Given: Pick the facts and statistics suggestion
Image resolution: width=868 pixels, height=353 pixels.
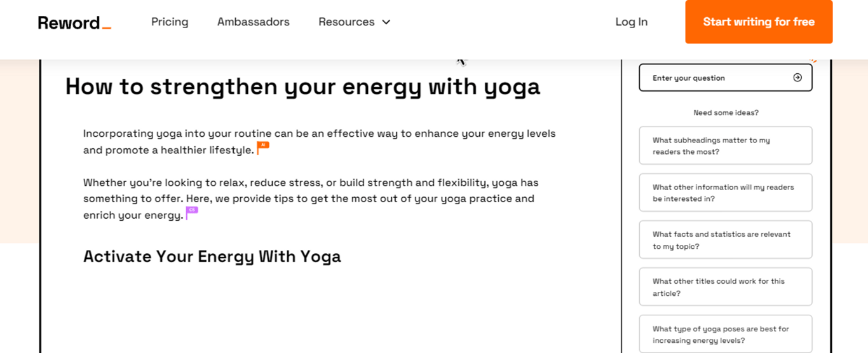Looking at the screenshot, I should pyautogui.click(x=725, y=240).
